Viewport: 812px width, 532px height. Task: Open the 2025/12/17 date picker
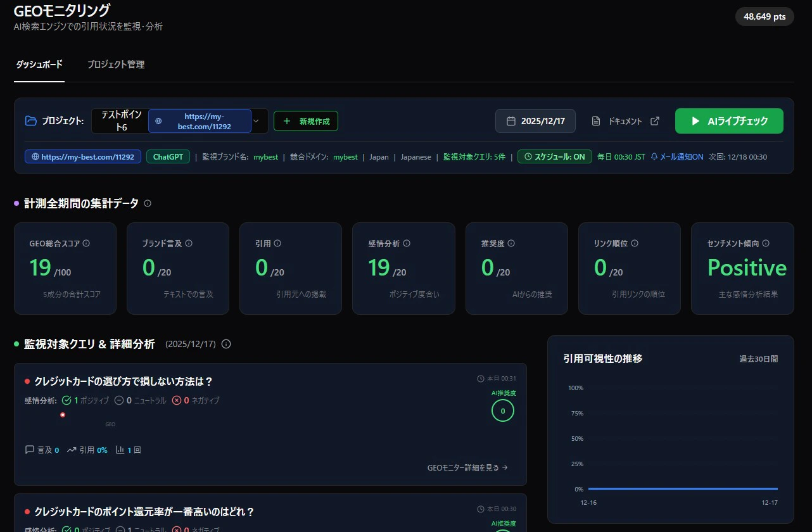[535, 121]
